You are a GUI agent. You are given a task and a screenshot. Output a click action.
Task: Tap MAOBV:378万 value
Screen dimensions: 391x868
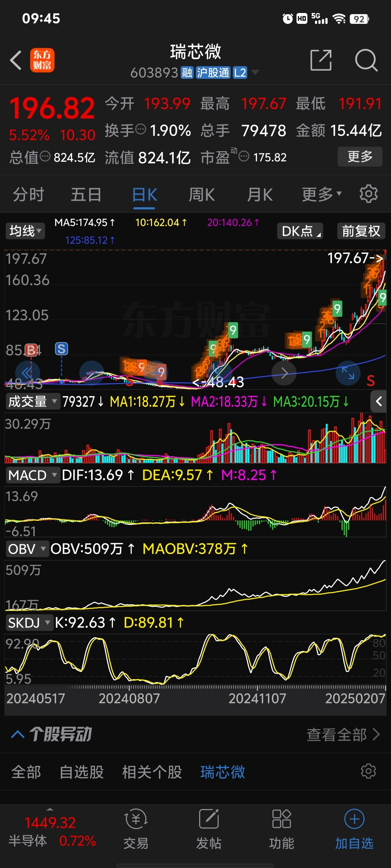pos(195,549)
